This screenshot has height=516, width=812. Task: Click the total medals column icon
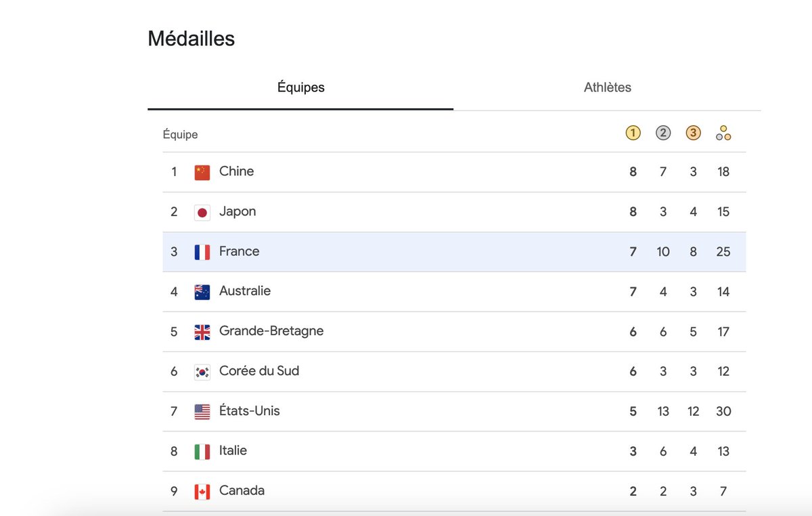click(x=723, y=133)
